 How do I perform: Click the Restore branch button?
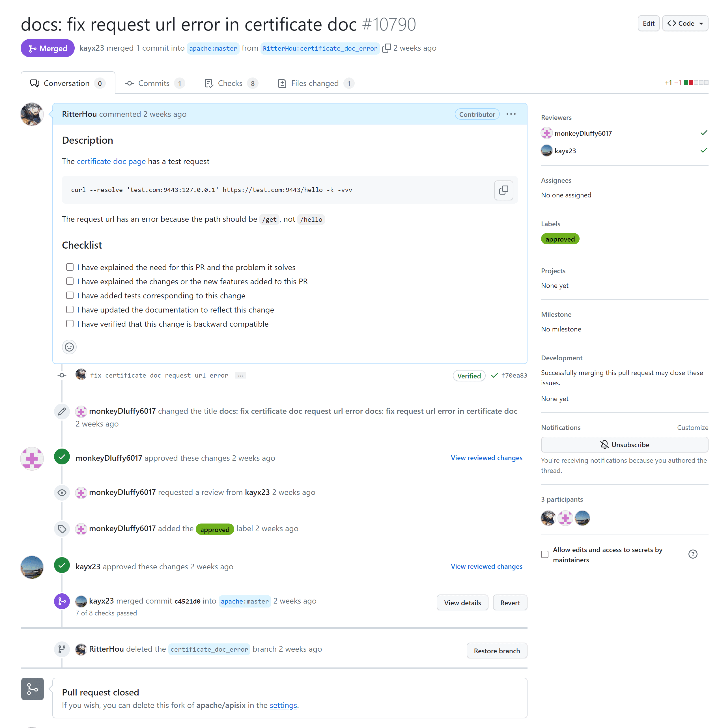click(497, 651)
